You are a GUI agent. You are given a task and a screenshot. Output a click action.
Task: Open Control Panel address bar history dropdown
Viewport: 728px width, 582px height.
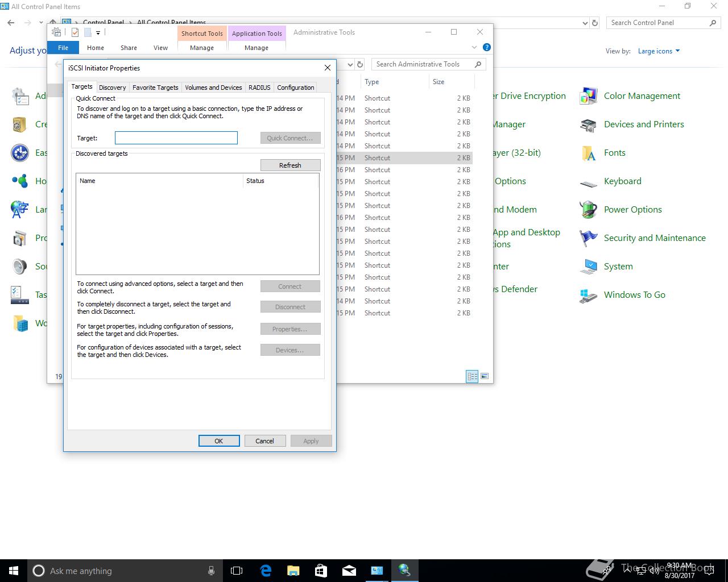585,23
